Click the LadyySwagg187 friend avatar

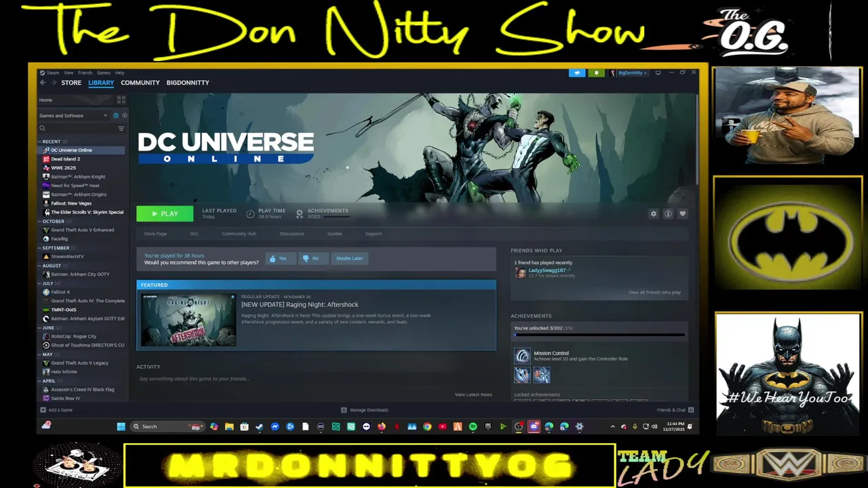(x=520, y=272)
